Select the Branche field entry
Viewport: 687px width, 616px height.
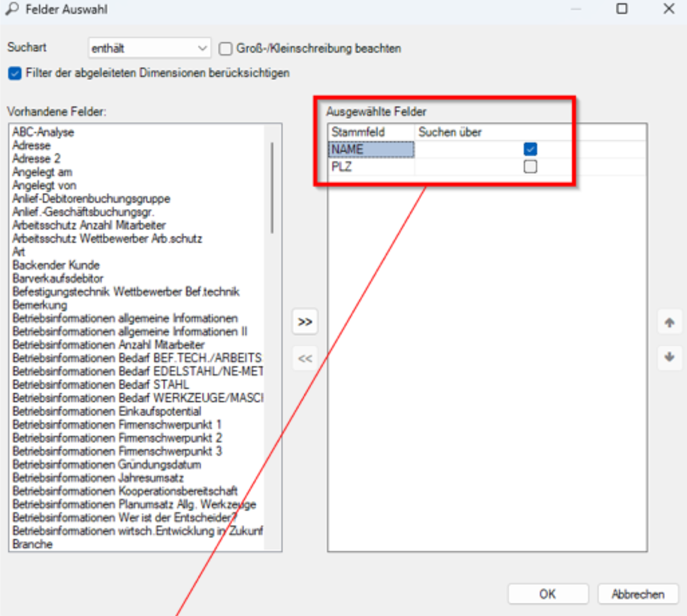tap(32, 544)
